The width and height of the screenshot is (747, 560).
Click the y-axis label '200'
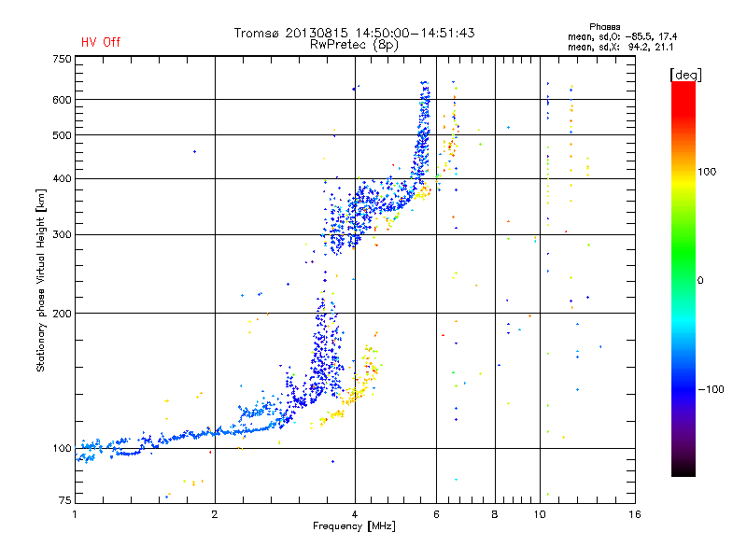62,314
